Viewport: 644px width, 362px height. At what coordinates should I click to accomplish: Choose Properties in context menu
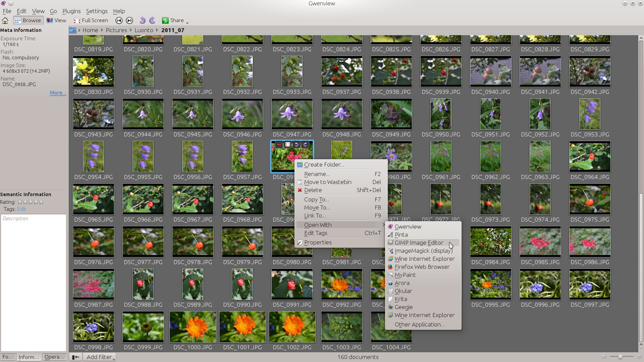coord(341,242)
